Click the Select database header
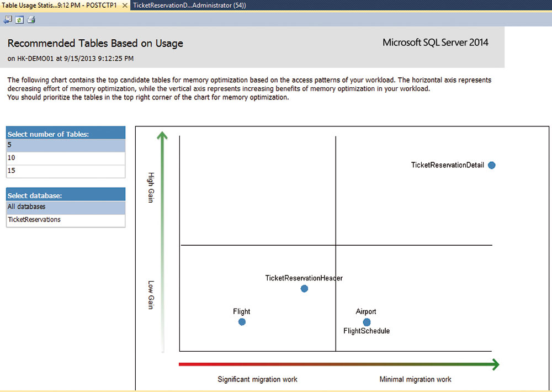This screenshot has width=552, height=392. pyautogui.click(x=65, y=194)
